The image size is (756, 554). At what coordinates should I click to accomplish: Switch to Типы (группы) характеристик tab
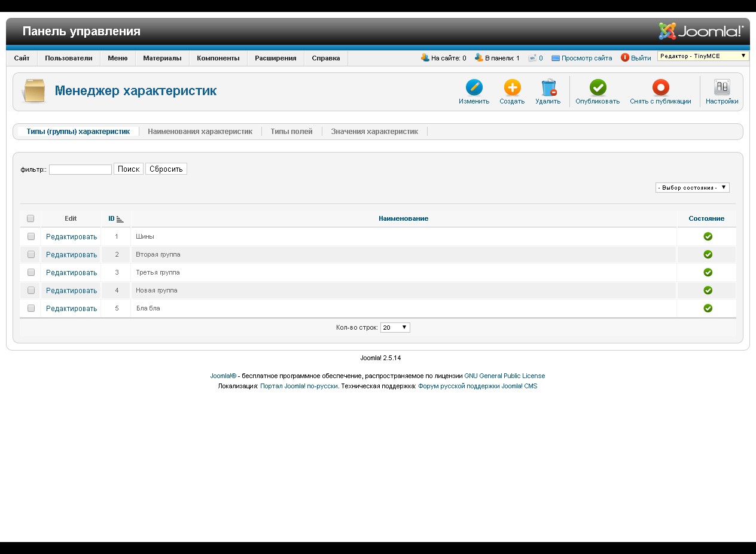point(78,132)
